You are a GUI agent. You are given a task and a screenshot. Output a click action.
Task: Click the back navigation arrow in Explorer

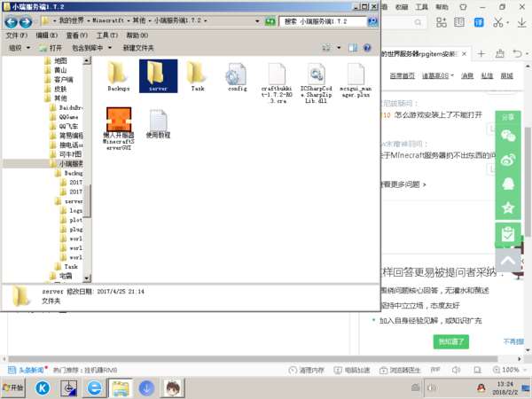(x=15, y=21)
